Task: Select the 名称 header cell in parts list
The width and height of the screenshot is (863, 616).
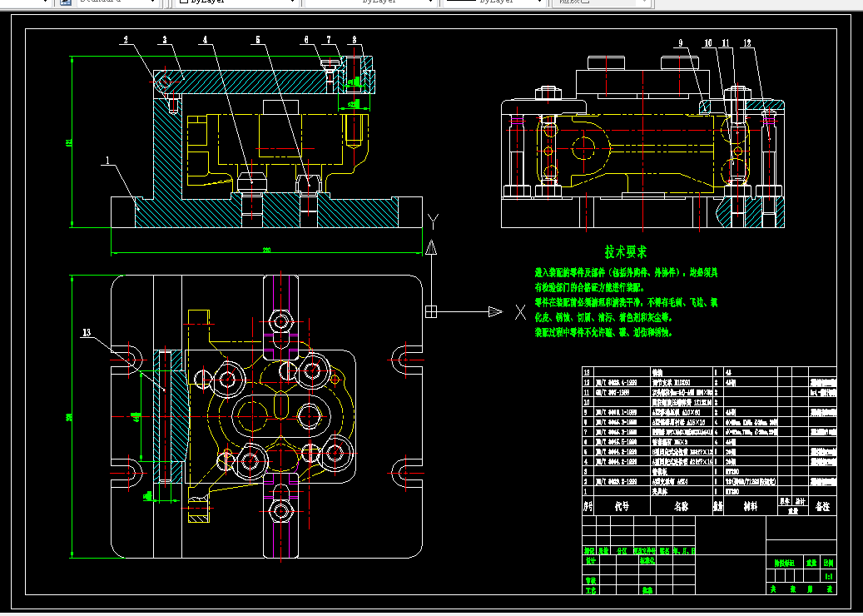Action: point(682,506)
